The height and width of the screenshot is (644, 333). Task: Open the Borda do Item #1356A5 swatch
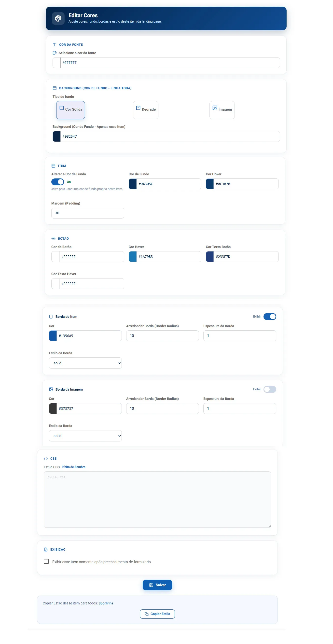(53, 336)
